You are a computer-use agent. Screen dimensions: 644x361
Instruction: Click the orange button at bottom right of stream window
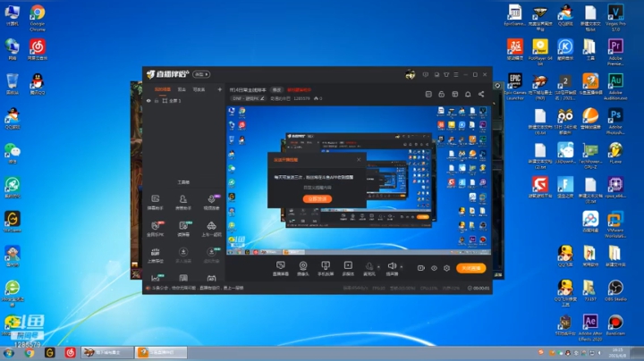(x=471, y=268)
